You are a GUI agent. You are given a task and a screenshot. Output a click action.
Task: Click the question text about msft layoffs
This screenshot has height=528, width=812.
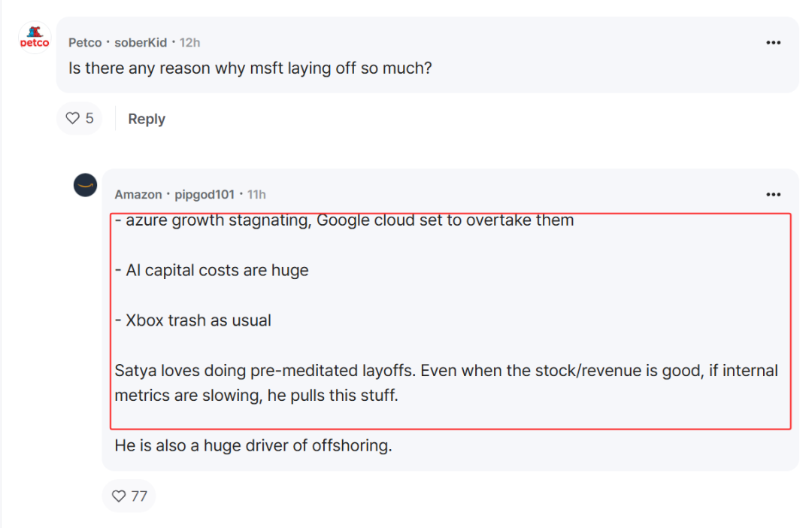250,68
